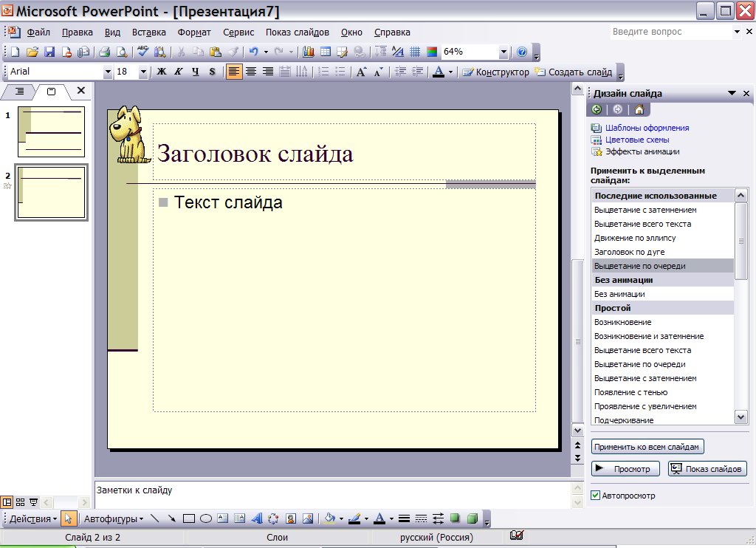Open the Шаблоны оформления link

pos(647,128)
